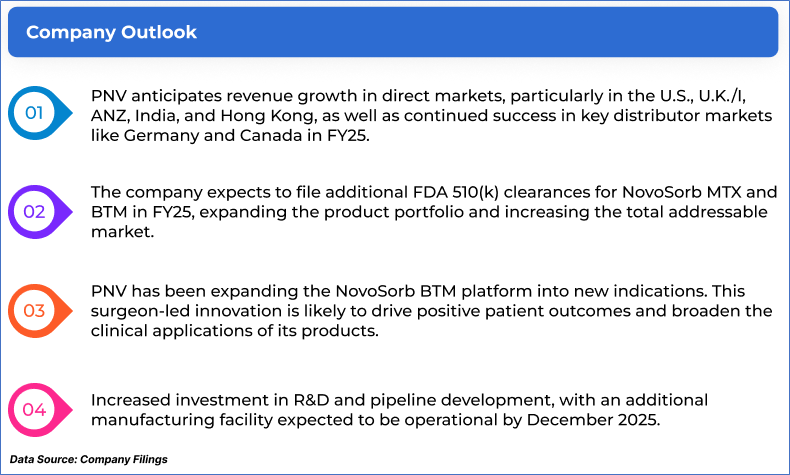Click the December 2025 text
This screenshot has height=475, width=790.
[594, 420]
